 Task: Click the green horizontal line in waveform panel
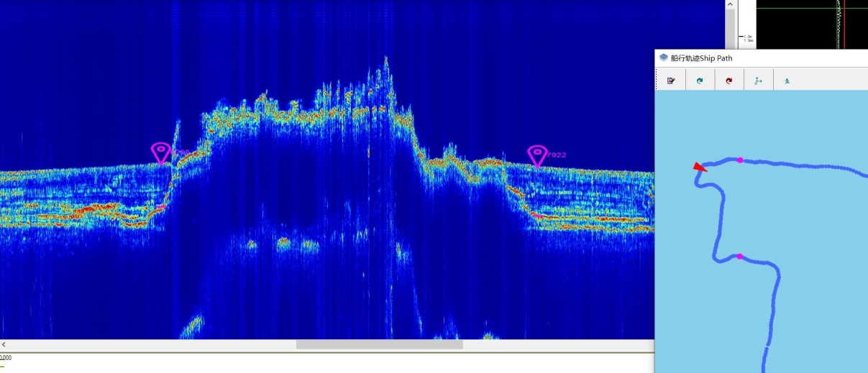(x=791, y=9)
